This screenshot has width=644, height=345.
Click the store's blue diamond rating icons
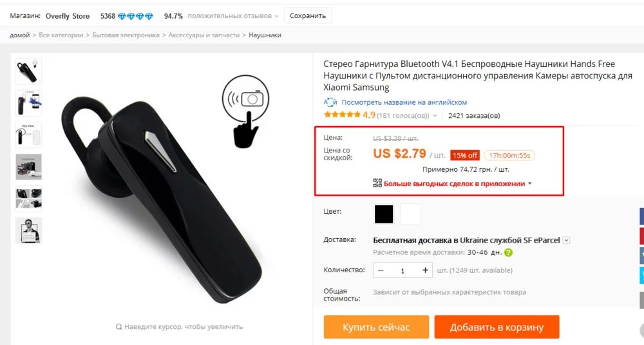(x=135, y=15)
